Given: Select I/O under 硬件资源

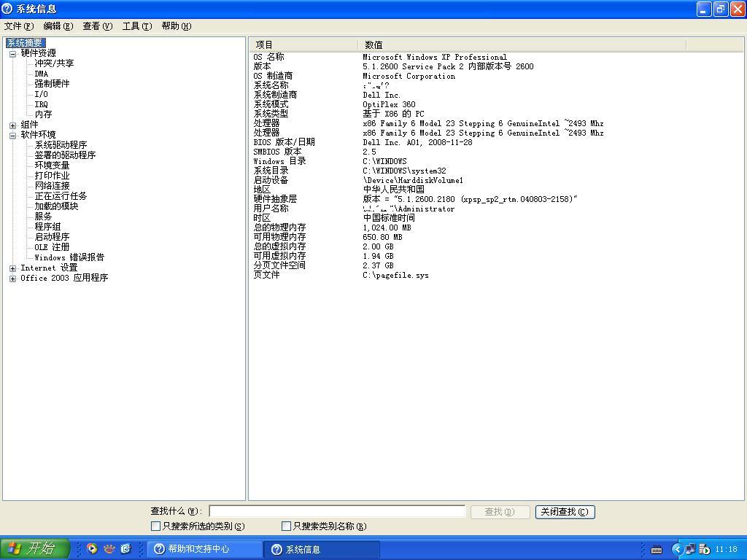Looking at the screenshot, I should (42, 94).
